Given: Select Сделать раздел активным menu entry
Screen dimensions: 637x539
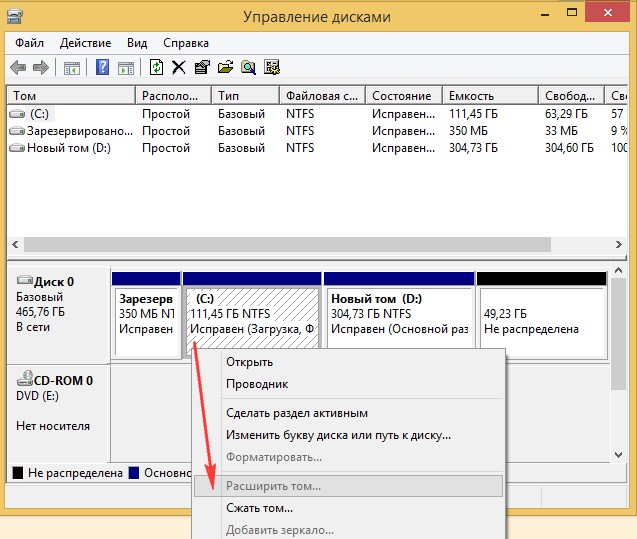Looking at the screenshot, I should coord(349,413).
